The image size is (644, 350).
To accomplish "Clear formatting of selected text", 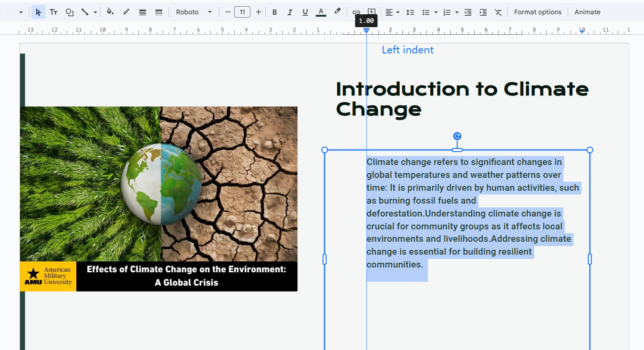I will click(499, 12).
